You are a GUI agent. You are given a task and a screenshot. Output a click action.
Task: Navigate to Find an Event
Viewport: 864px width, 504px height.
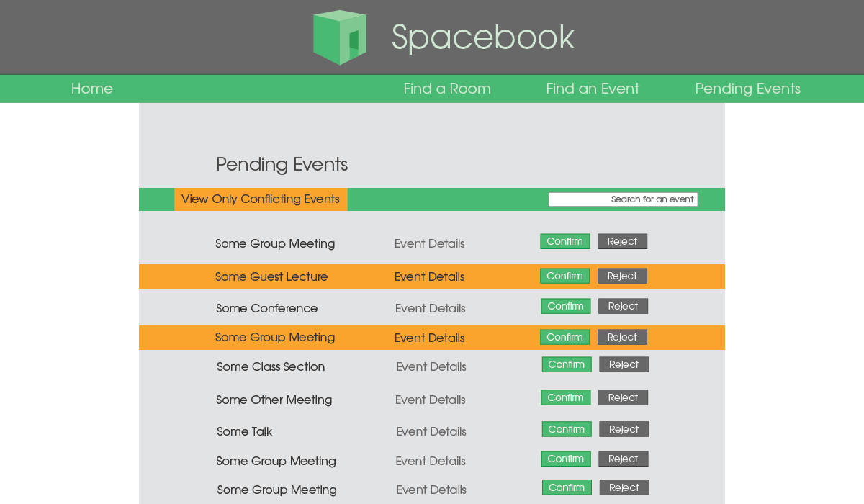[593, 89]
